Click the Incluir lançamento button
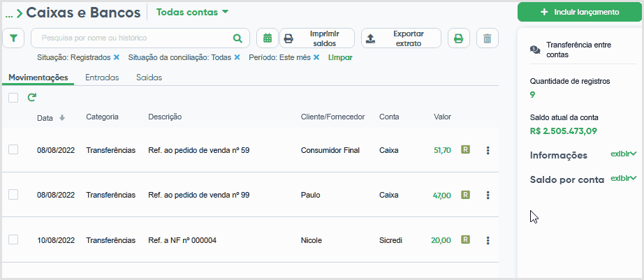 pyautogui.click(x=580, y=12)
